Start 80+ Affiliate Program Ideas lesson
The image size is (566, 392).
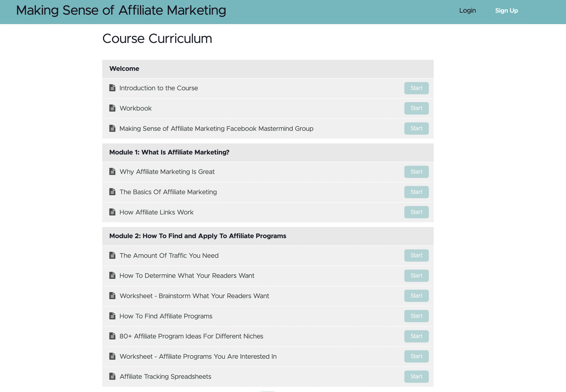click(x=416, y=336)
